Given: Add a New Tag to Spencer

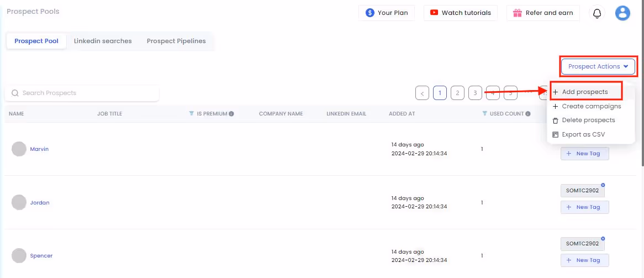Looking at the screenshot, I should tap(584, 260).
